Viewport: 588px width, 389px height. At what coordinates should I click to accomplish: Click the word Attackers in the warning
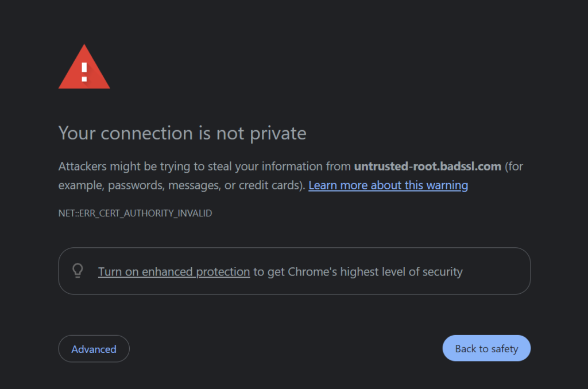pyautogui.click(x=83, y=166)
